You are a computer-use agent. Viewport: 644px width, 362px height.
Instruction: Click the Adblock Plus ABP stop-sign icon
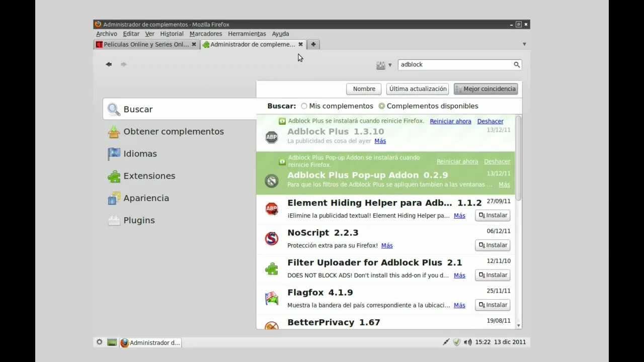[272, 137]
